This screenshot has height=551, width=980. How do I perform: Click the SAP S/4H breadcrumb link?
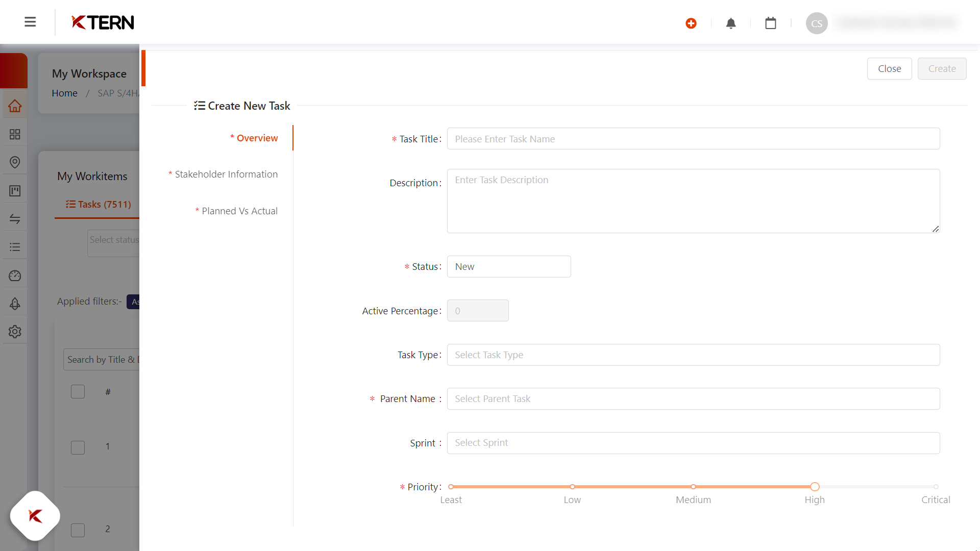118,93
